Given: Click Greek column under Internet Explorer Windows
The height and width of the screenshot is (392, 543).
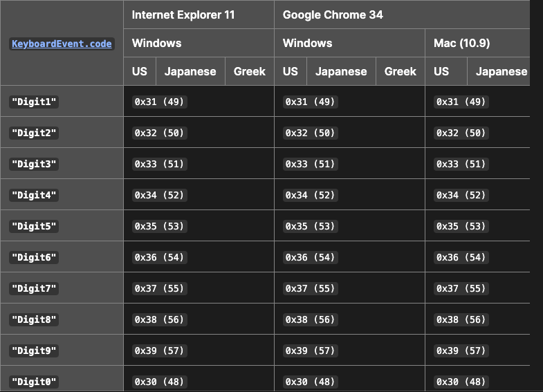Looking at the screenshot, I should pyautogui.click(x=249, y=72).
